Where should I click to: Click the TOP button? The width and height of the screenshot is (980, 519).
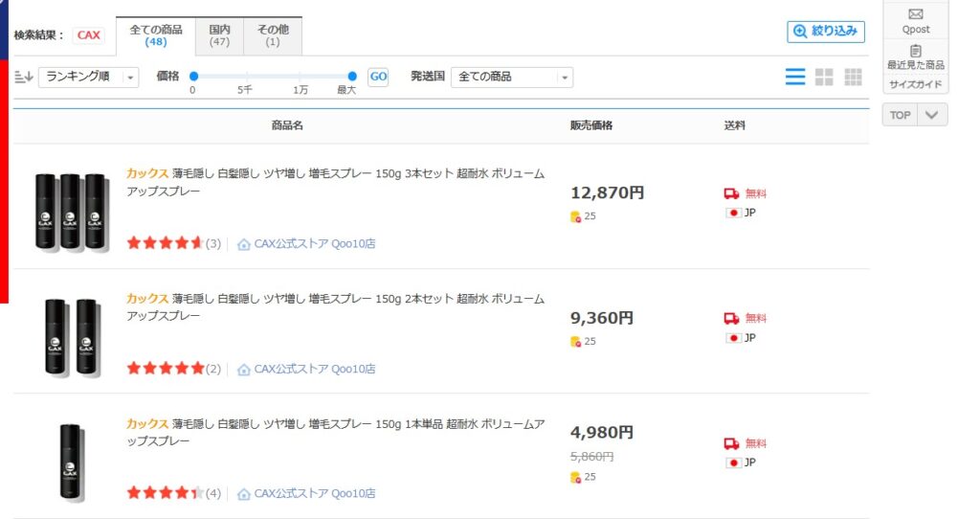900,115
